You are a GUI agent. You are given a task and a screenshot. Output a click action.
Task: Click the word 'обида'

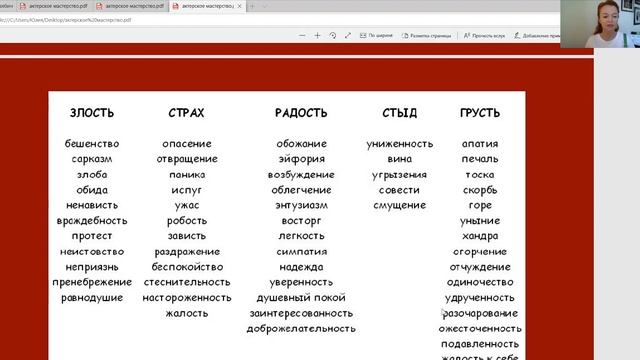point(92,190)
